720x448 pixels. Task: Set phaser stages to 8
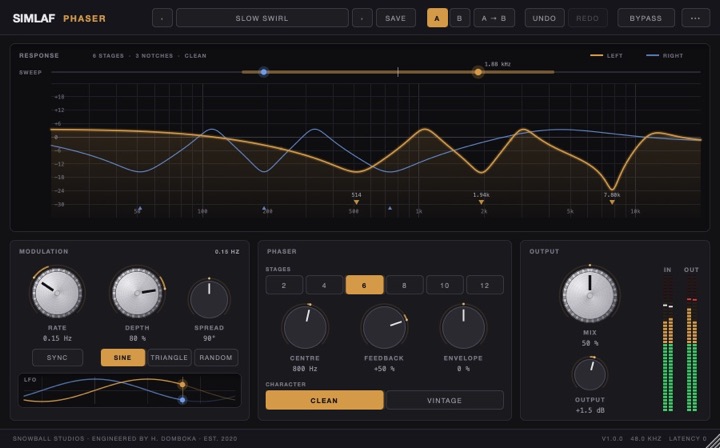(405, 285)
